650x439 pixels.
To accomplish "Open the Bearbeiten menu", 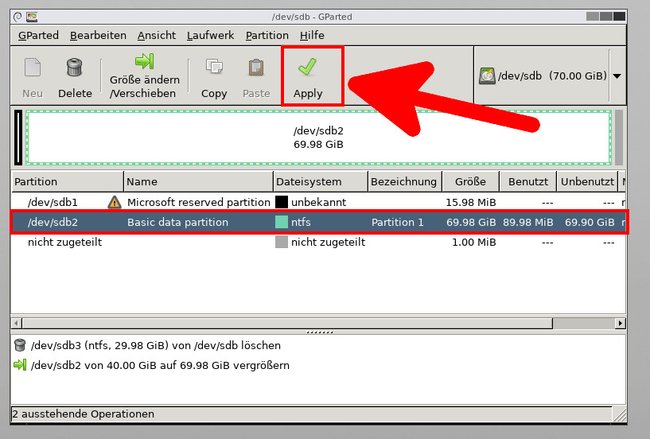I will tap(98, 35).
